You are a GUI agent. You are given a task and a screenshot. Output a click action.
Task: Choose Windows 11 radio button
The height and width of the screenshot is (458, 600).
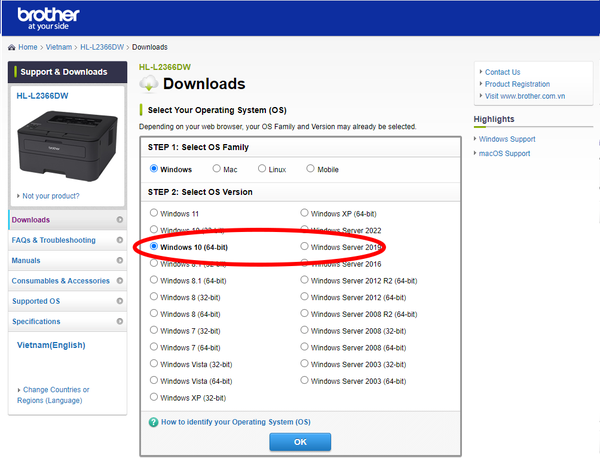(x=154, y=213)
